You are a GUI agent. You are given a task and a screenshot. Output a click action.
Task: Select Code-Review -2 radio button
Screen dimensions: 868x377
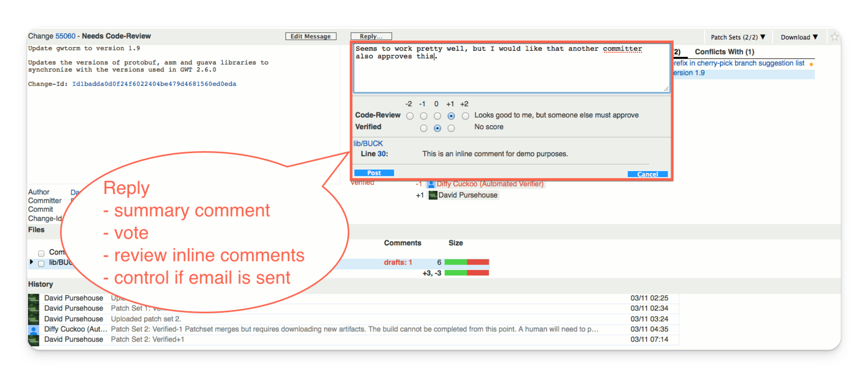[x=410, y=116]
